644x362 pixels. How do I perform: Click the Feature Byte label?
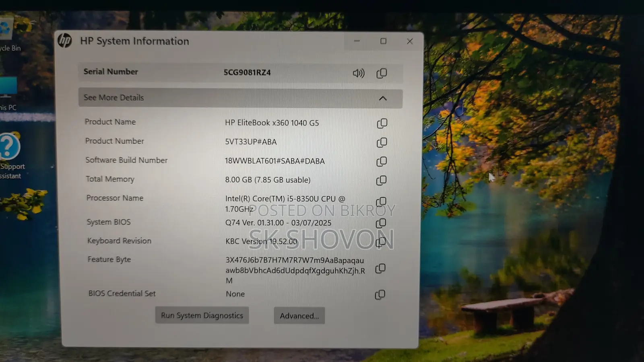[x=109, y=259]
